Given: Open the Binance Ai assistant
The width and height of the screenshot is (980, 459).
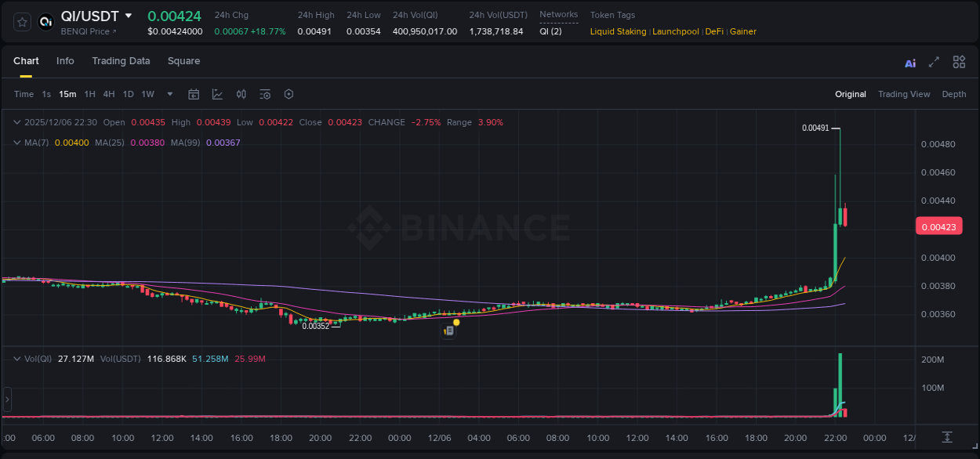Looking at the screenshot, I should [909, 62].
